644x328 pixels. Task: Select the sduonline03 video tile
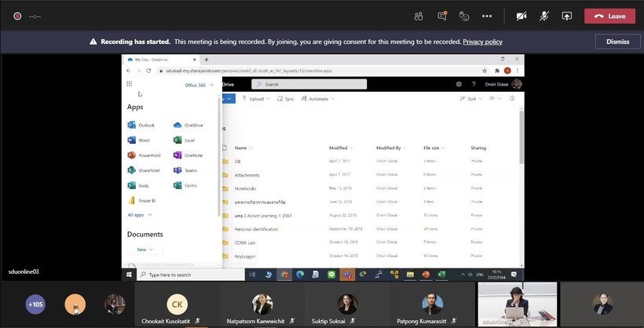(518, 304)
